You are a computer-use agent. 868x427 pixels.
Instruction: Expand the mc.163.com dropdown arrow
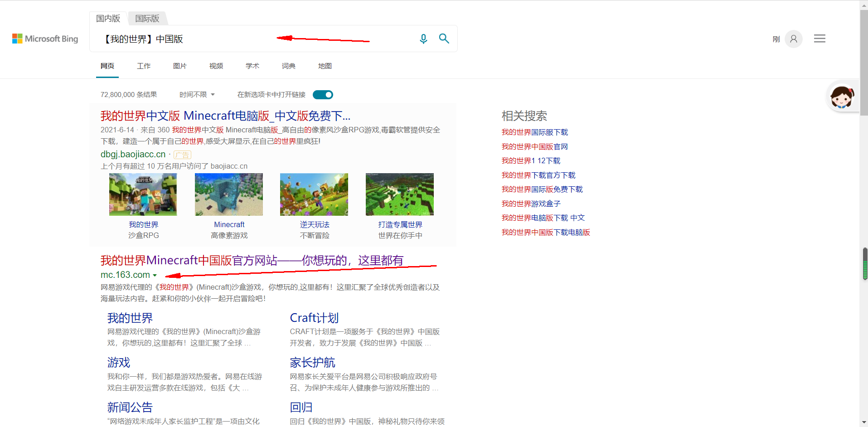point(155,275)
